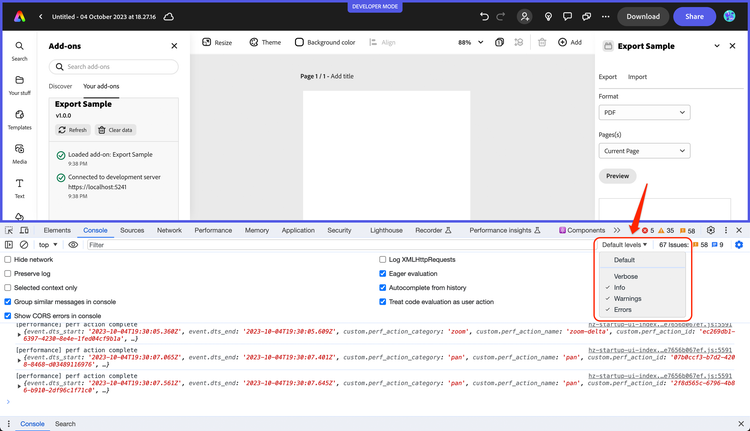Click the Resize tool in toolbar
The image size is (750, 431).
[217, 43]
